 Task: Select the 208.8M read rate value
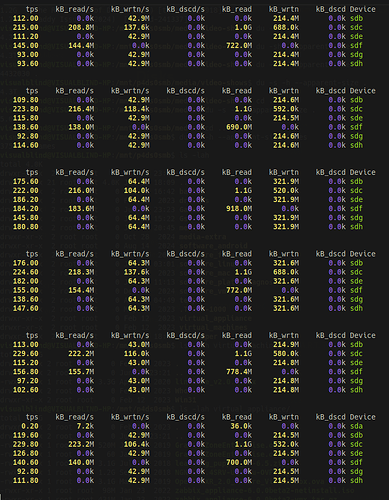point(81,28)
